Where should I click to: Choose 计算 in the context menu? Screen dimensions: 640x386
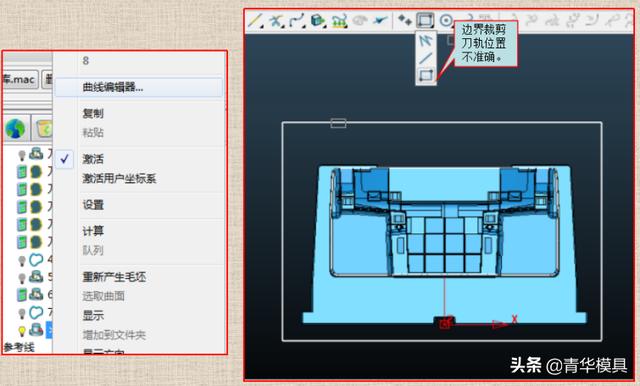[x=93, y=231]
